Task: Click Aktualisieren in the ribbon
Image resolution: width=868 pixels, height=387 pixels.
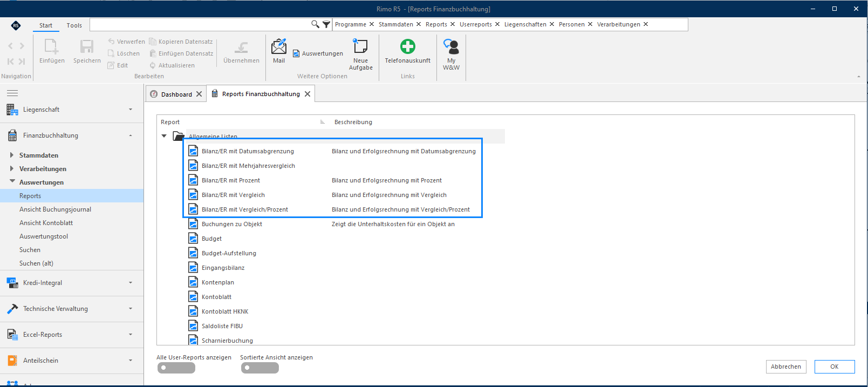Action: tap(172, 65)
